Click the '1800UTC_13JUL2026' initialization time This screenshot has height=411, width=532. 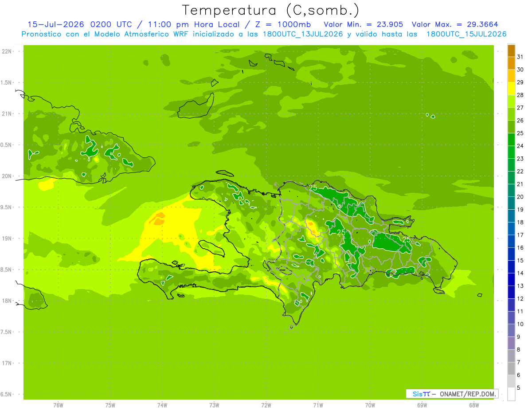pyautogui.click(x=302, y=34)
